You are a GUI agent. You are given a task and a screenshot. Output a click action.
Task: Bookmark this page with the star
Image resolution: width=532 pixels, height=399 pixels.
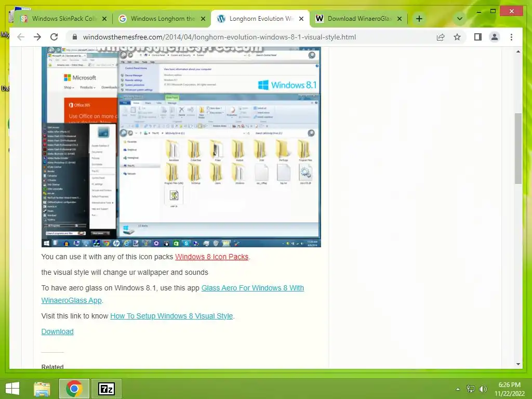tap(457, 37)
